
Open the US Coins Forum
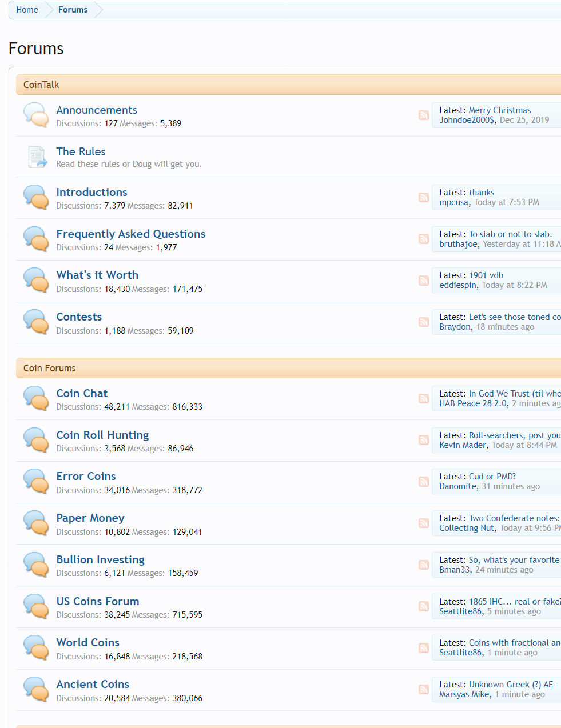click(98, 601)
